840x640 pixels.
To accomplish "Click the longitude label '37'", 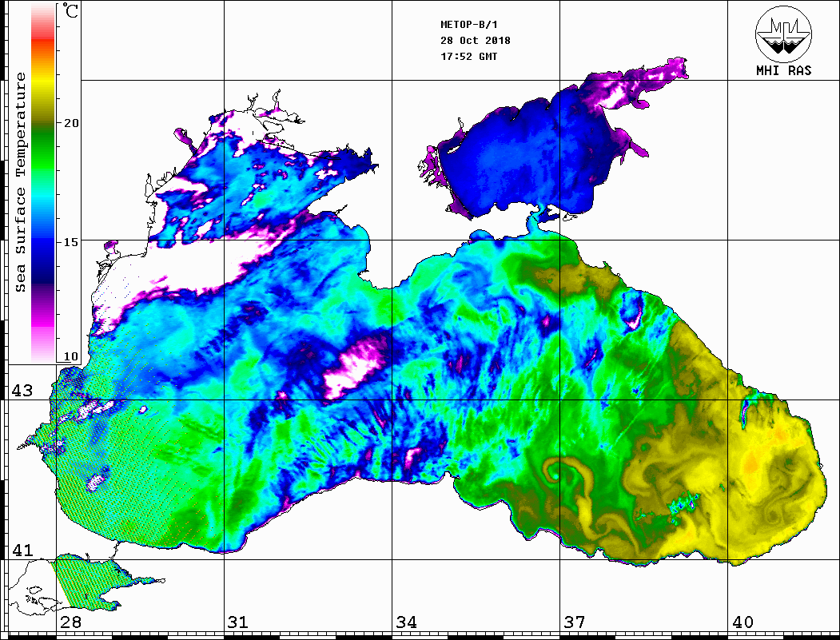I will [x=575, y=622].
